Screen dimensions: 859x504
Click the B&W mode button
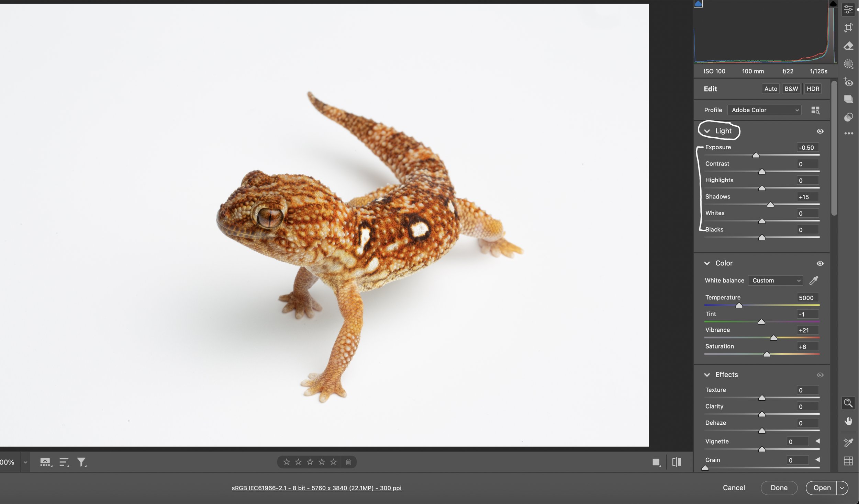tap(791, 89)
